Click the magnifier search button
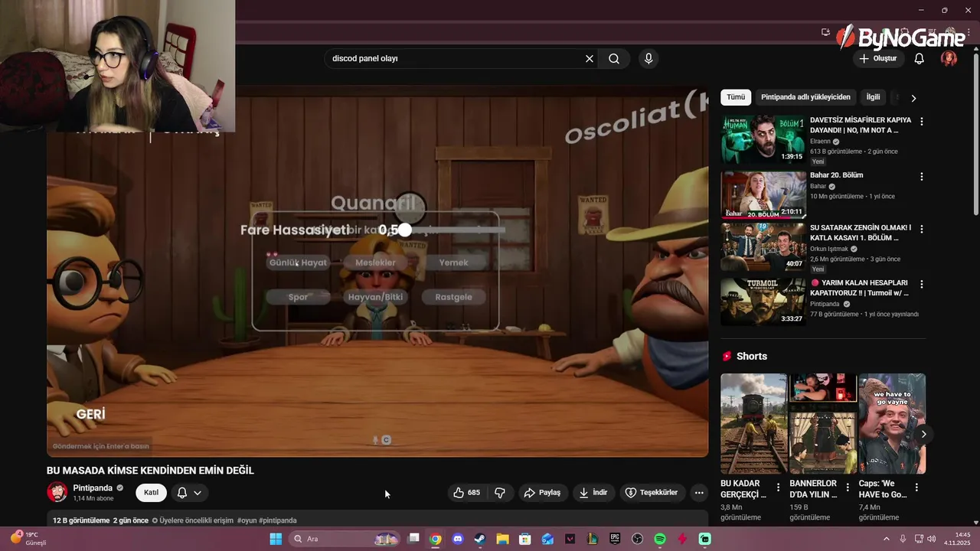 [614, 59]
